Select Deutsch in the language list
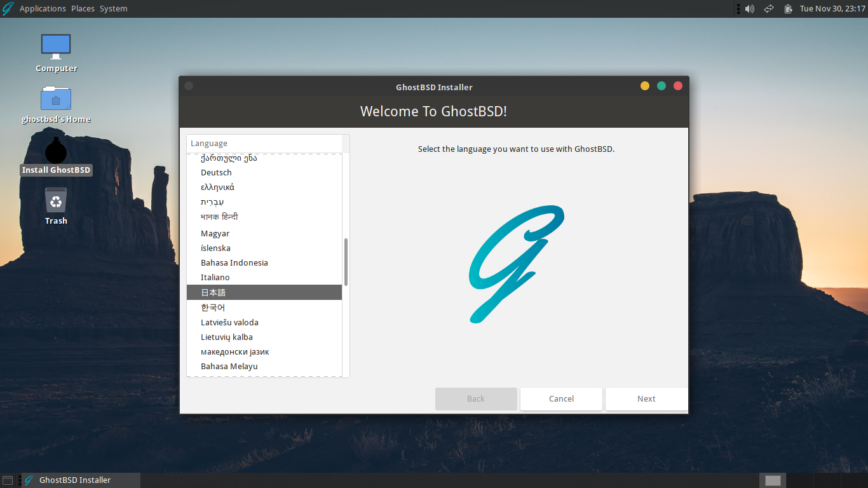This screenshot has height=488, width=868. tap(264, 173)
